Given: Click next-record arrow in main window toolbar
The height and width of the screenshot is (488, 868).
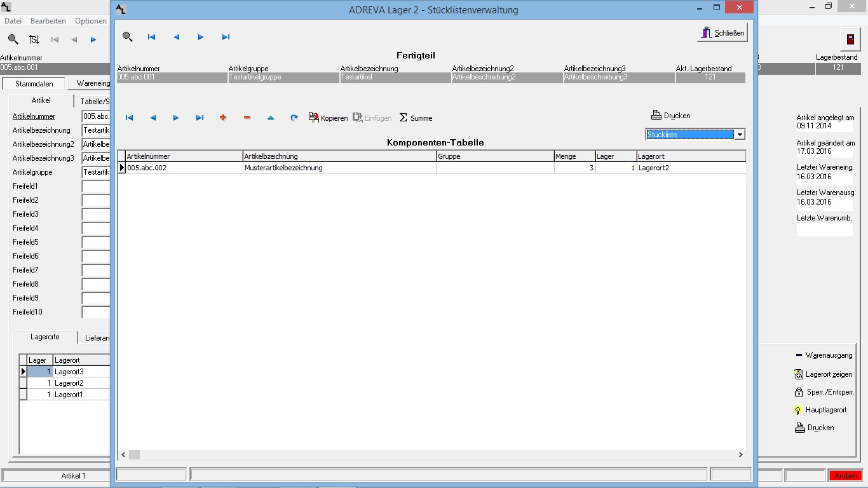Looking at the screenshot, I should click(x=93, y=39).
